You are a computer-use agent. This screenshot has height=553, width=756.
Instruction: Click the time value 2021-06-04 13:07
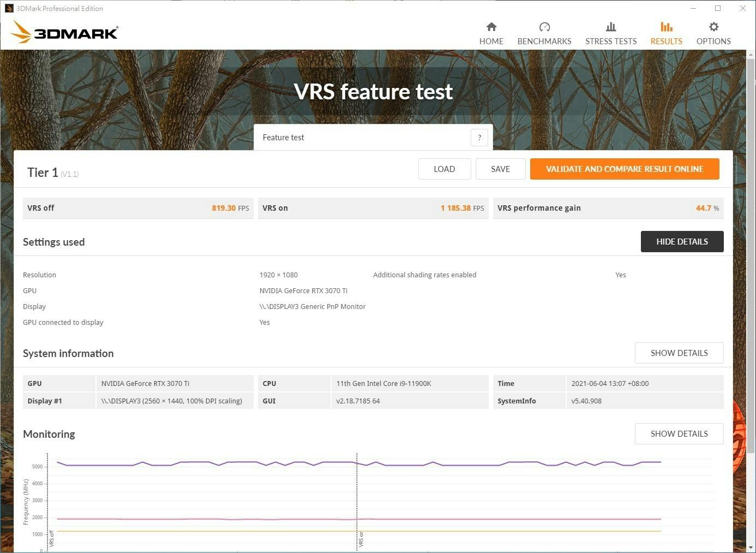tap(610, 384)
